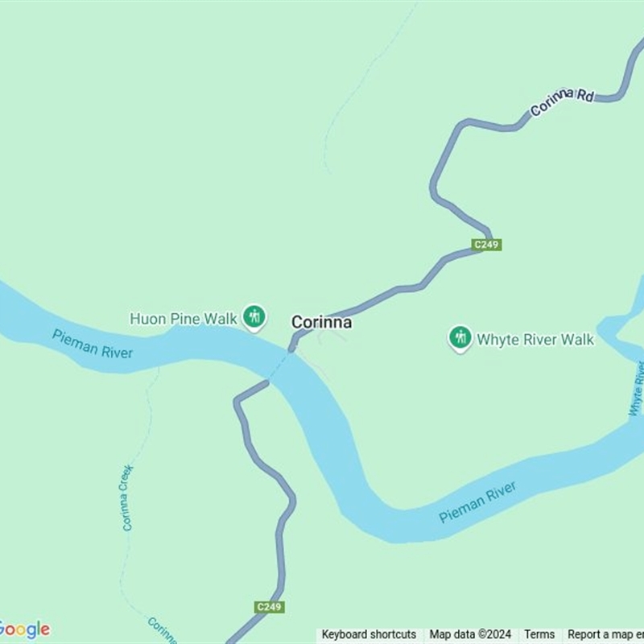Select the Corinna town label

[x=321, y=323]
